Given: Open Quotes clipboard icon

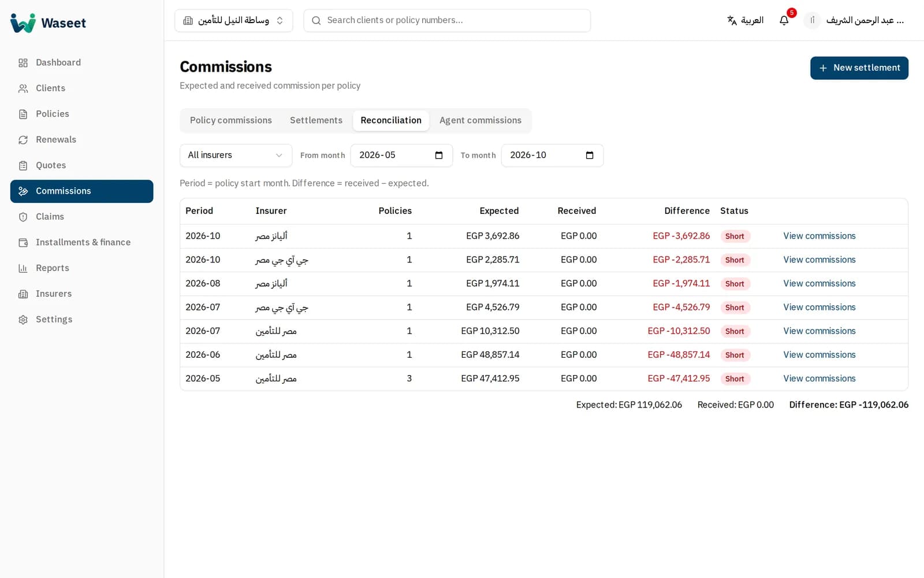Looking at the screenshot, I should click(23, 165).
